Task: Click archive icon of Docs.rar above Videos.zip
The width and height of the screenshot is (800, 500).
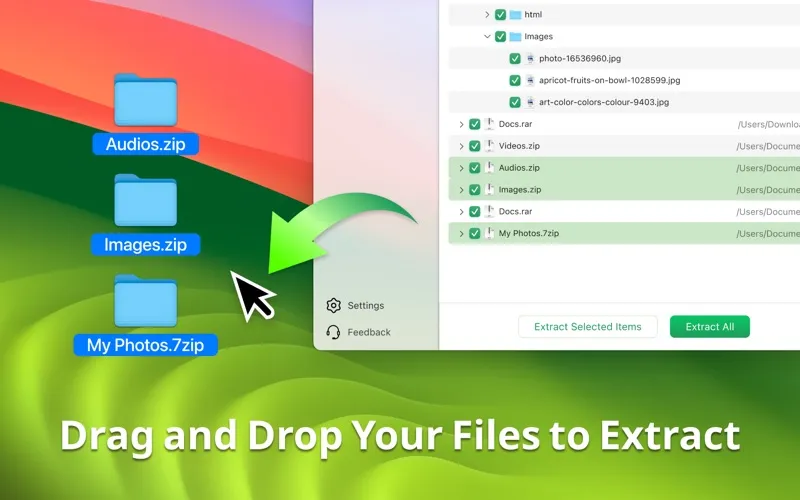Action: tap(489, 124)
